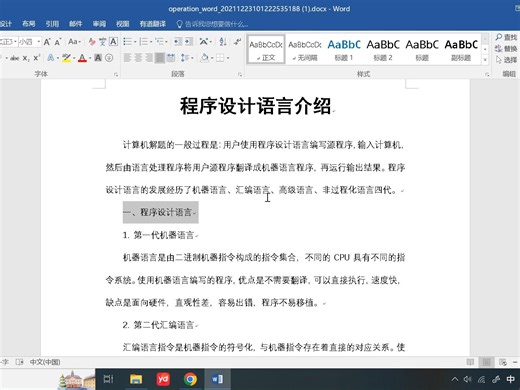Screen dimensions: 520x390
Task: Apply borders with the borders icon
Action: point(220,58)
